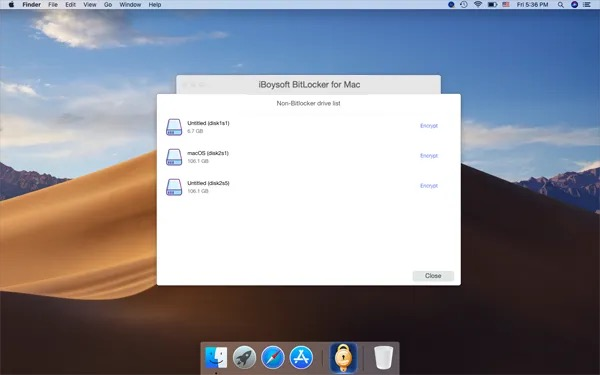Encrypt the macOS (disk2s1) drive

pos(429,156)
